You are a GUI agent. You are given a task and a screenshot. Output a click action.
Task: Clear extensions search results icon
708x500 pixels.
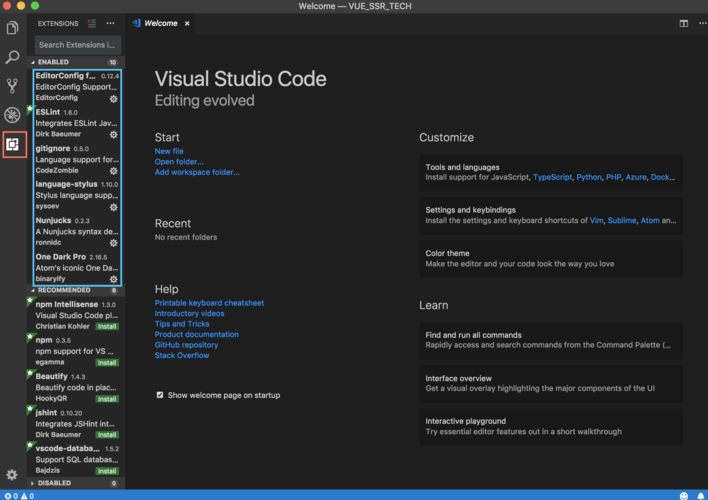tap(92, 23)
